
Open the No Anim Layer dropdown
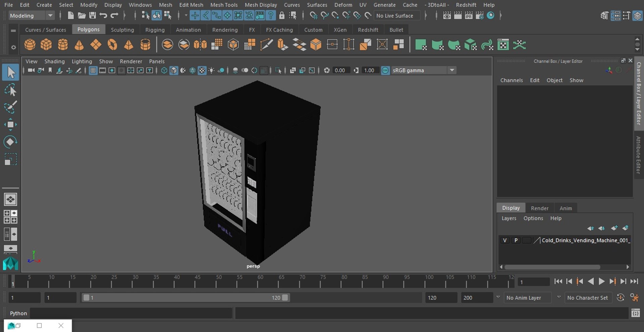(x=528, y=297)
